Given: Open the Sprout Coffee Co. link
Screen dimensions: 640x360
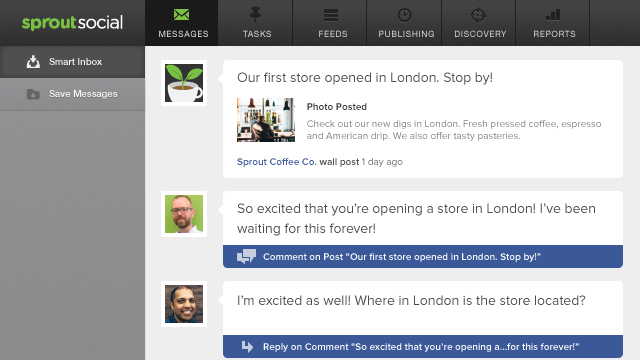Looking at the screenshot, I should pos(277,162).
